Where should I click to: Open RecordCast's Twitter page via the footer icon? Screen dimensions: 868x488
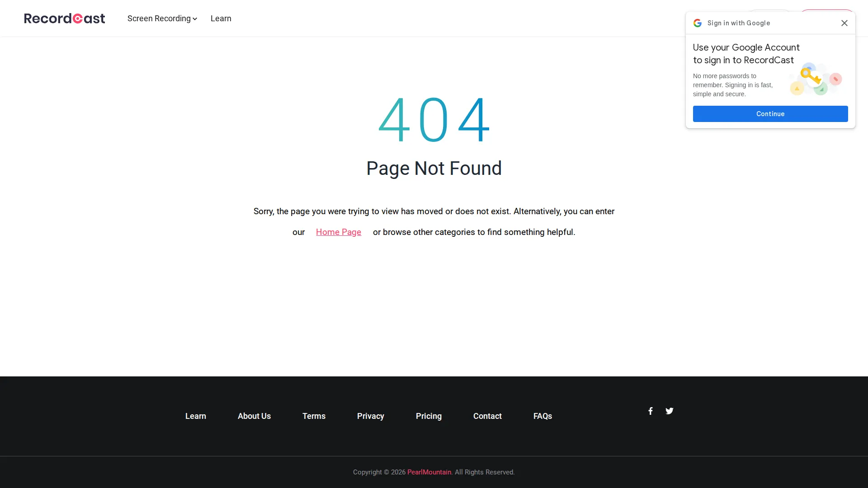(669, 411)
